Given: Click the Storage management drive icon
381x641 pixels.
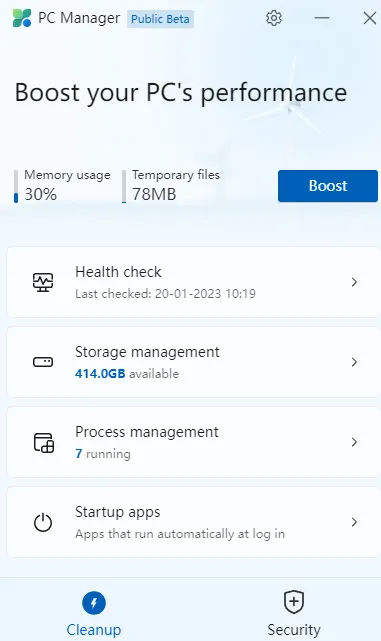Looking at the screenshot, I should pyautogui.click(x=43, y=362).
